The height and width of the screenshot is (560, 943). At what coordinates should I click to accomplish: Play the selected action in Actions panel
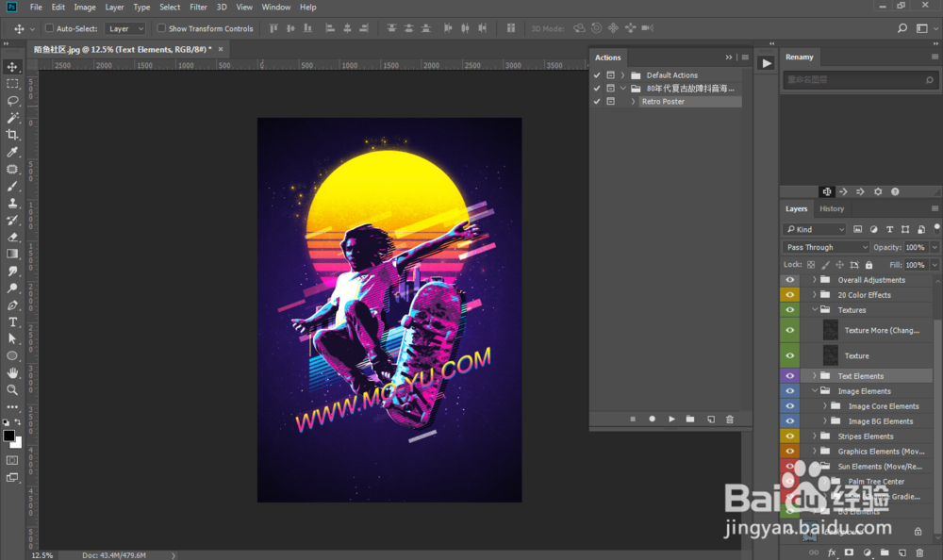tap(671, 420)
